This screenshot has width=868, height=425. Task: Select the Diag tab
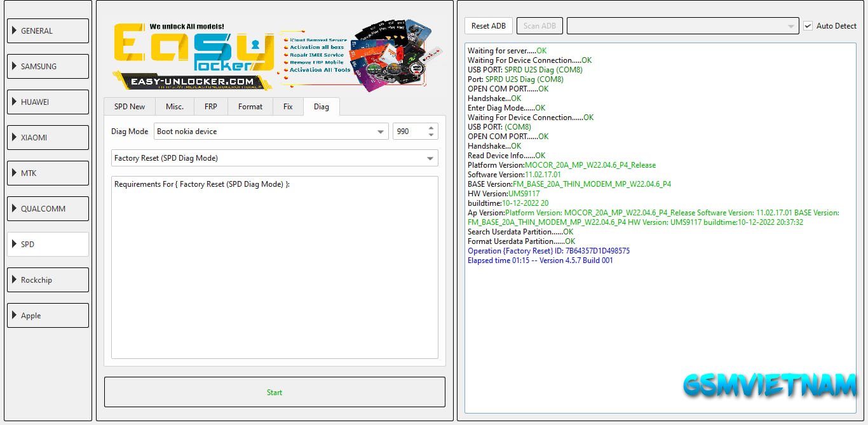322,106
